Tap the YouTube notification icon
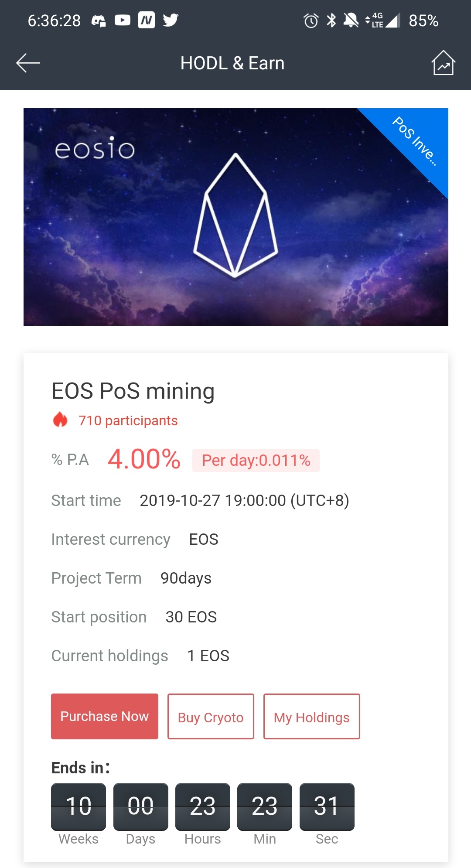 [x=123, y=20]
